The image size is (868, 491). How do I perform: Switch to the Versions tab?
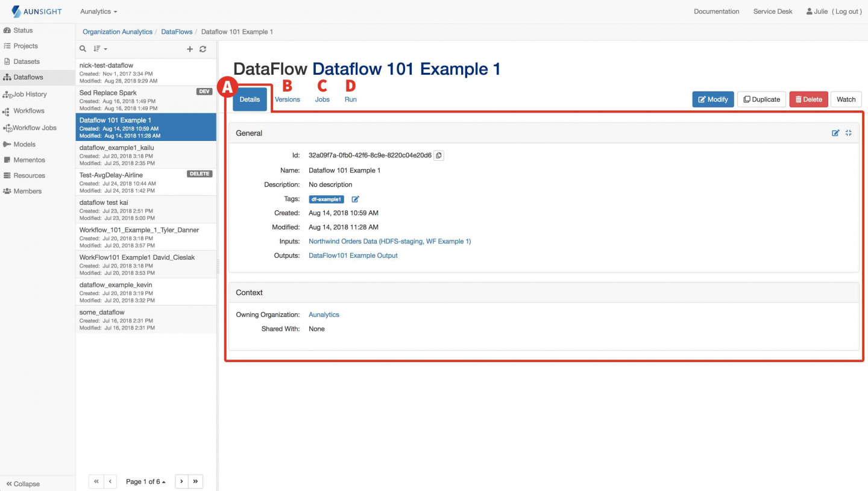pos(288,99)
